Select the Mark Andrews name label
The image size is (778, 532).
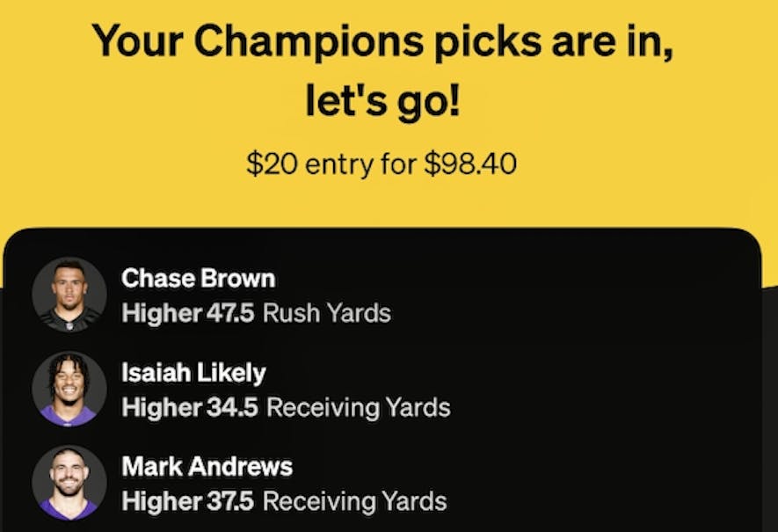(x=207, y=466)
